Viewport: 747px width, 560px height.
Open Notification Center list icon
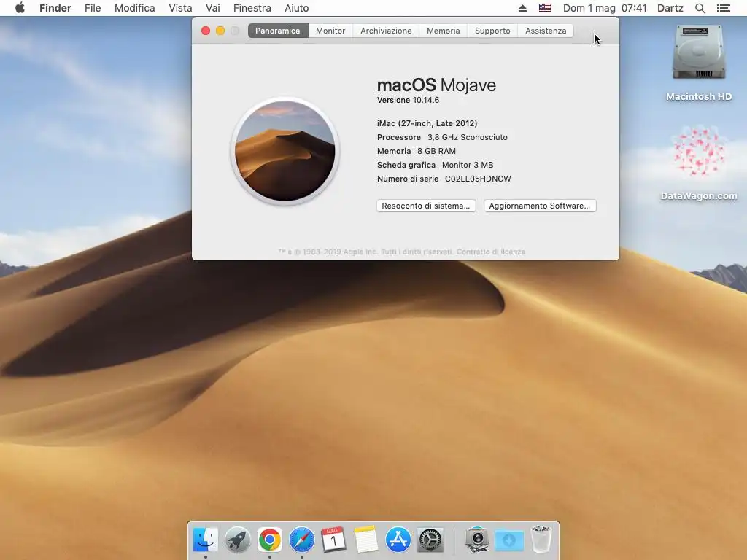(723, 8)
